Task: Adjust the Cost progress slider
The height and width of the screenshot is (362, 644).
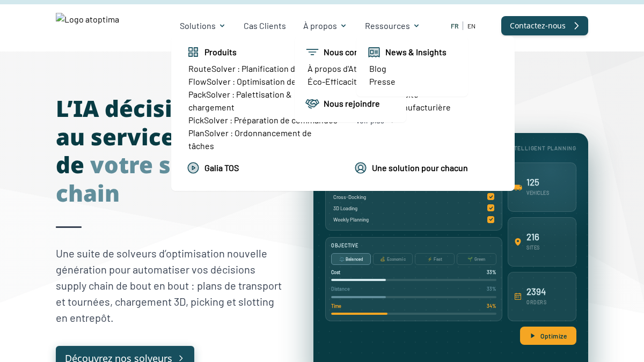Action: tap(414, 280)
